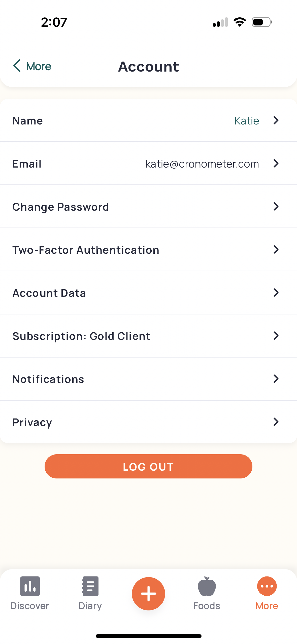Tap the Katie name value

(x=246, y=121)
